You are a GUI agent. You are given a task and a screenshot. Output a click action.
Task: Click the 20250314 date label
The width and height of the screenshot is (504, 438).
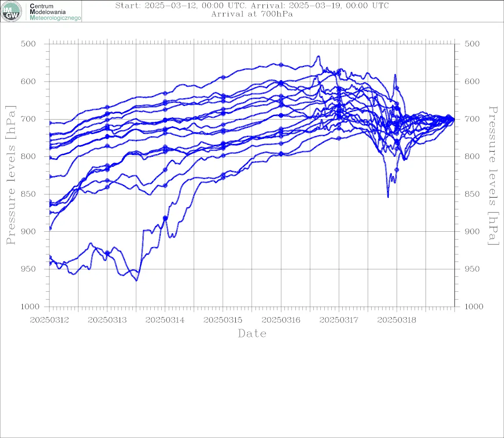point(165,320)
